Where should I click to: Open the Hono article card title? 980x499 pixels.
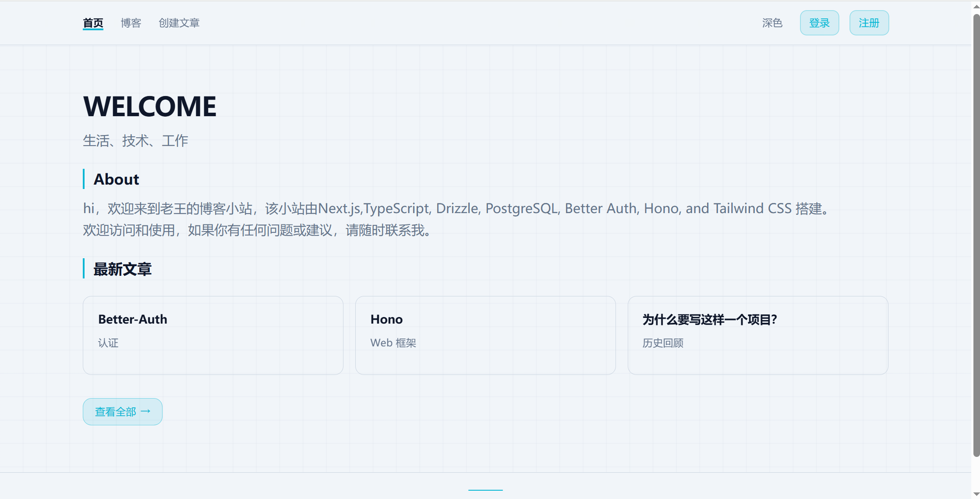[386, 319]
